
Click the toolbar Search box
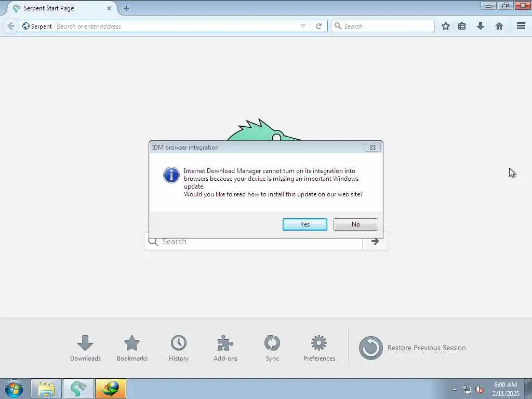pos(383,26)
